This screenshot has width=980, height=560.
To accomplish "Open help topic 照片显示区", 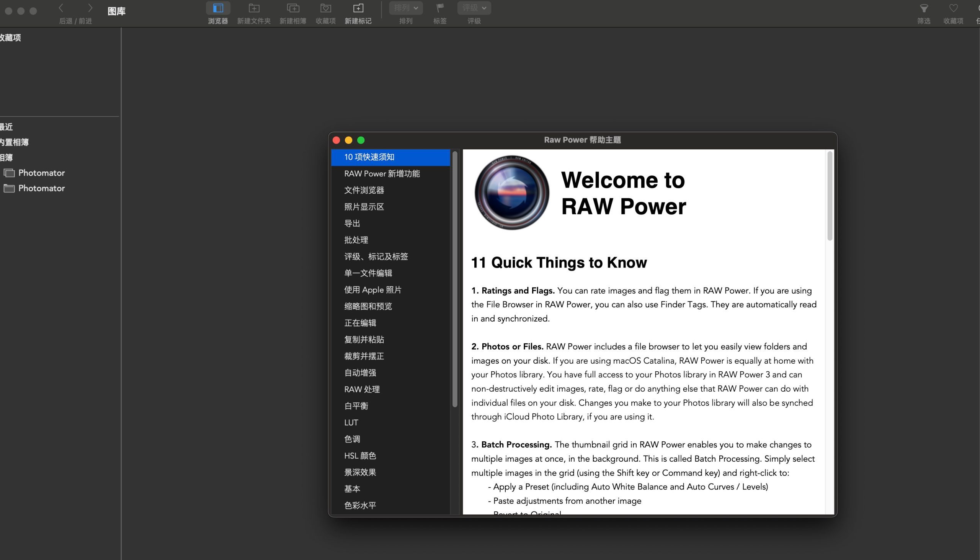I will [x=390, y=207].
